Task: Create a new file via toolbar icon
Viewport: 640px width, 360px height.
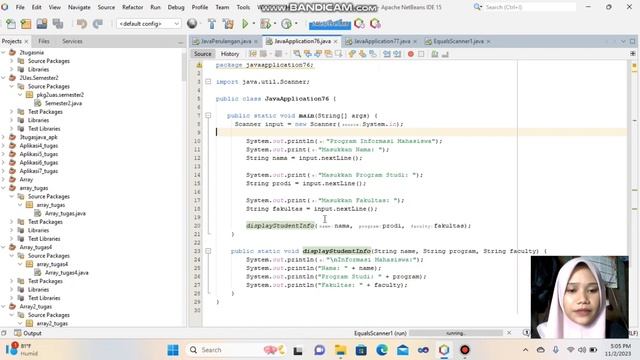Action: 11,24
